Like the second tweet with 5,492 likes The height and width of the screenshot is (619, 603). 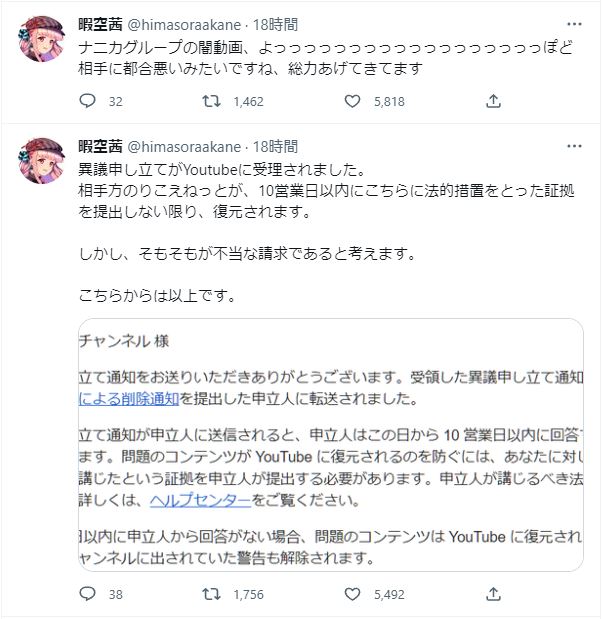[x=353, y=594]
